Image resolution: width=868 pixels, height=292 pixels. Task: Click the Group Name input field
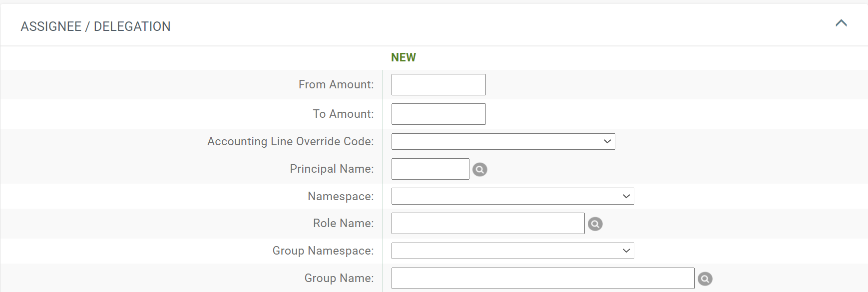tap(542, 279)
